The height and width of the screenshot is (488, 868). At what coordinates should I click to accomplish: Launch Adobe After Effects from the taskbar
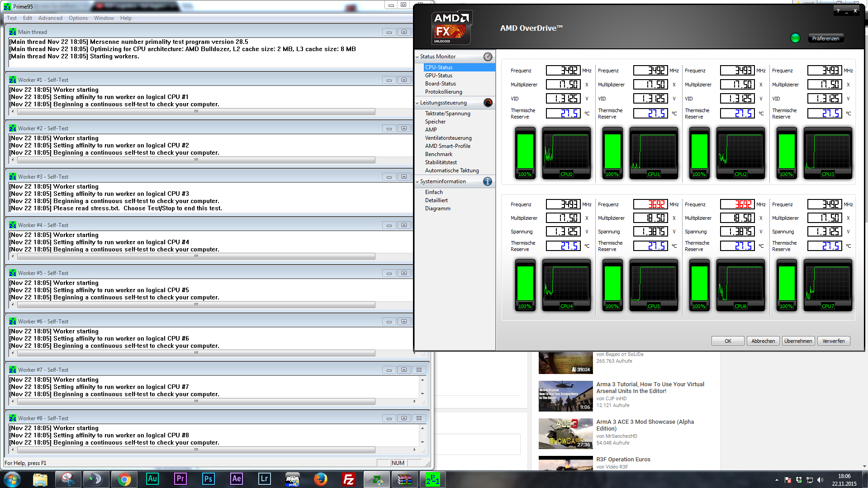coord(237,479)
